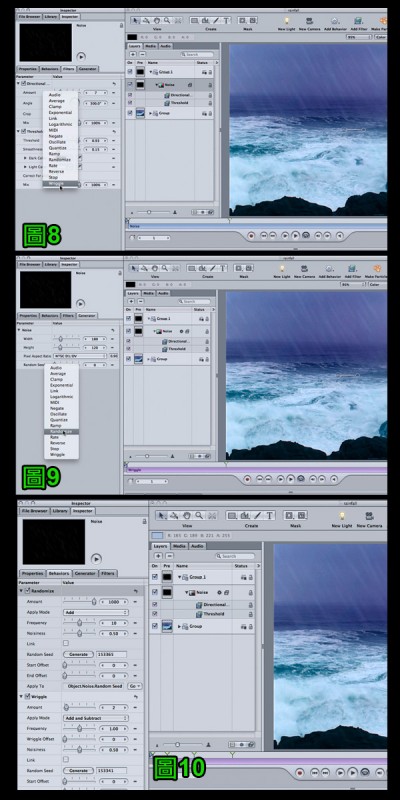Click Add Filter icon in figure 8 toolbar
Viewport: 400px width, 800px height.
point(358,21)
